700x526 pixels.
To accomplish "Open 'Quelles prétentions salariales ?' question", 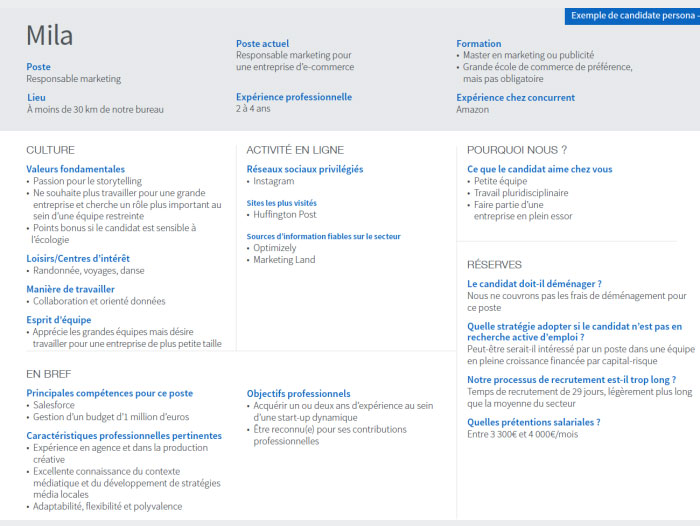I will click(x=533, y=422).
